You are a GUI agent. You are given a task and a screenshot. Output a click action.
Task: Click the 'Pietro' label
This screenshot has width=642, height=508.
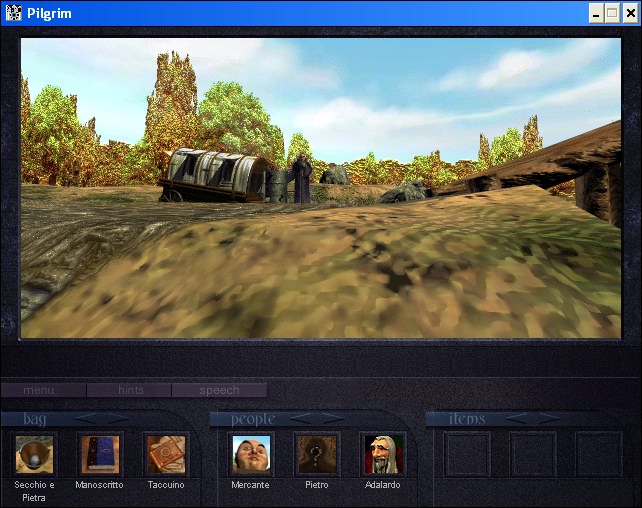[317, 485]
